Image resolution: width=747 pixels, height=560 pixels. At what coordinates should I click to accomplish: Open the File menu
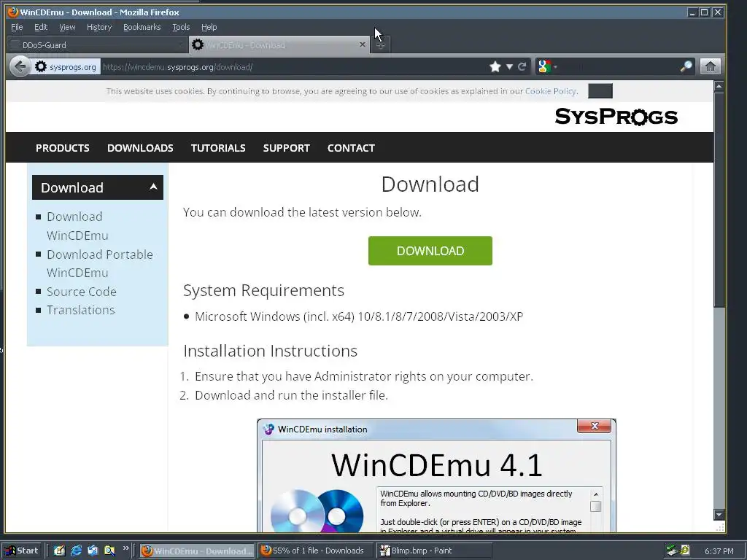[x=17, y=27]
